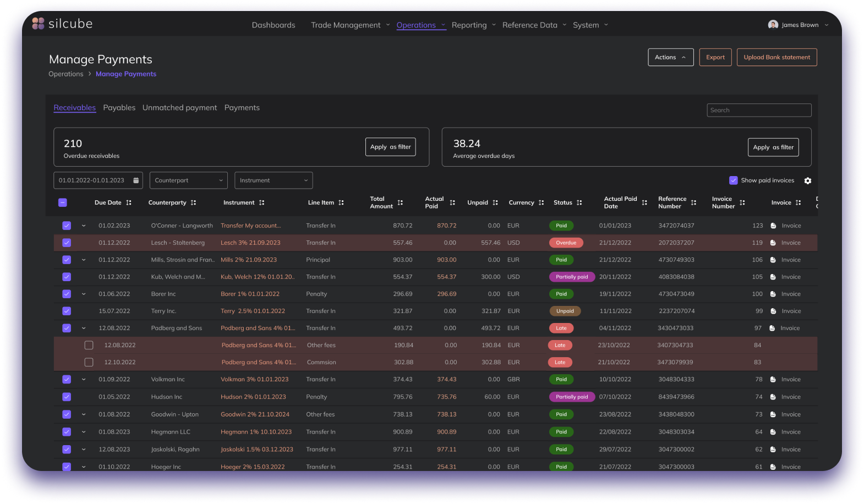
Task: Switch to the Payables tab
Action: pos(119,108)
